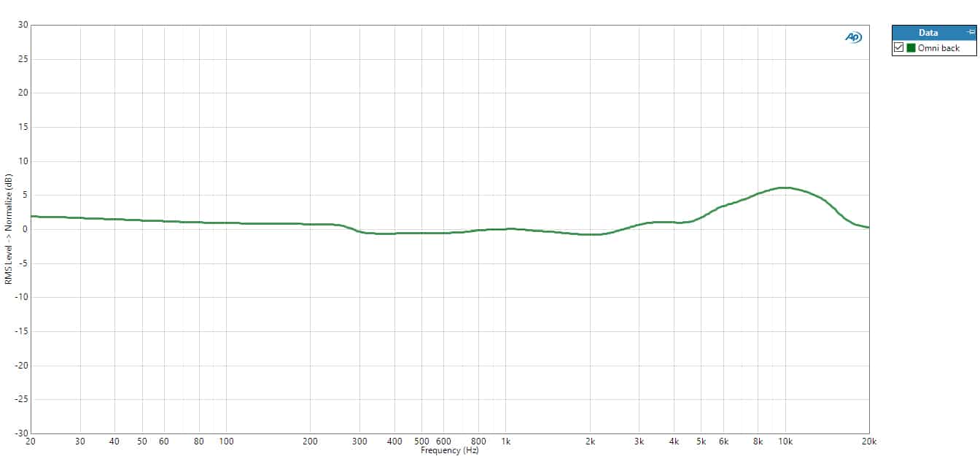Click the Frequency (Hz) axis title
The width and height of the screenshot is (980, 459).
(x=449, y=450)
